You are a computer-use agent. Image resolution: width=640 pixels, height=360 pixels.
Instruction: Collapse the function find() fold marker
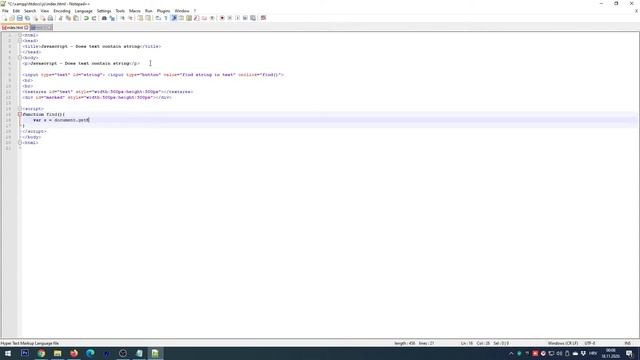(x=20, y=114)
